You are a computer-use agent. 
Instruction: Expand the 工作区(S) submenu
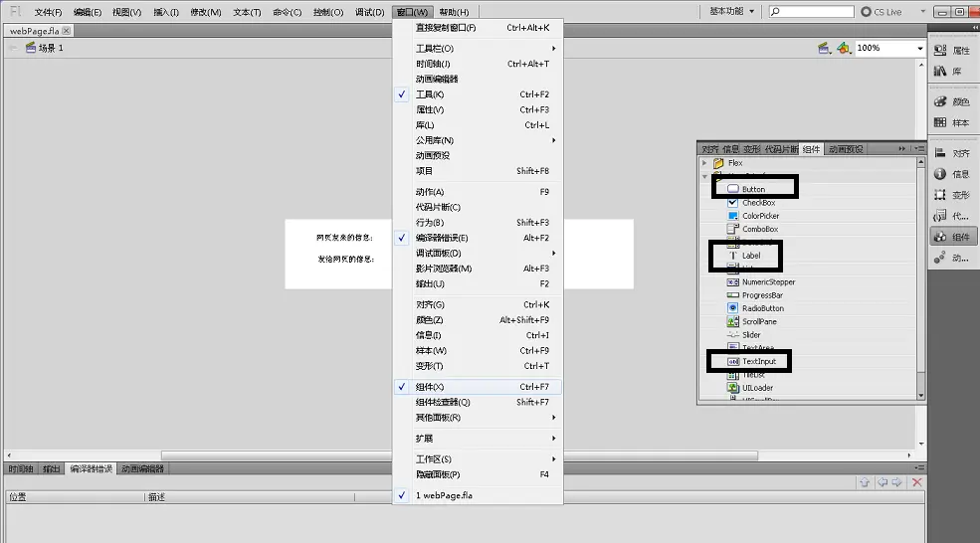[479, 458]
